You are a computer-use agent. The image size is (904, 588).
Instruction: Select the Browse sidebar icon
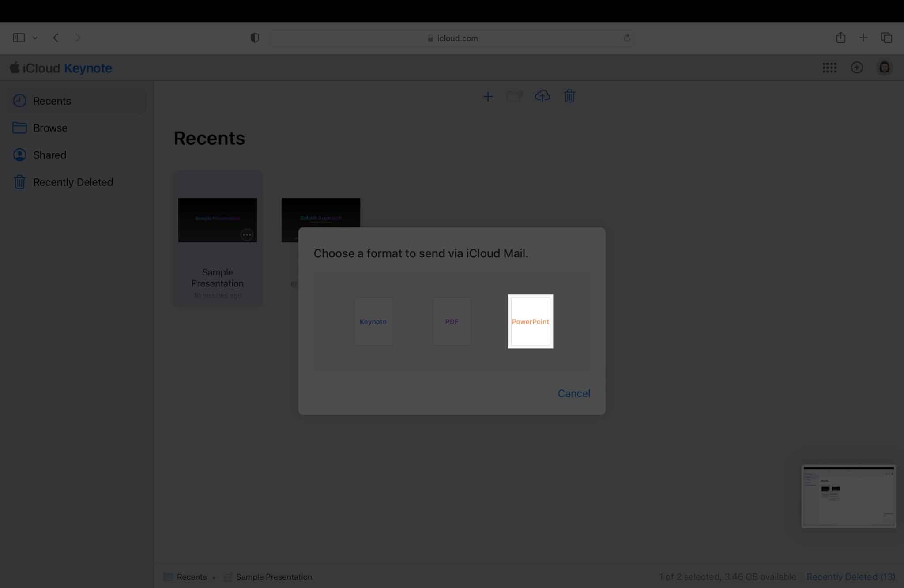(x=19, y=127)
